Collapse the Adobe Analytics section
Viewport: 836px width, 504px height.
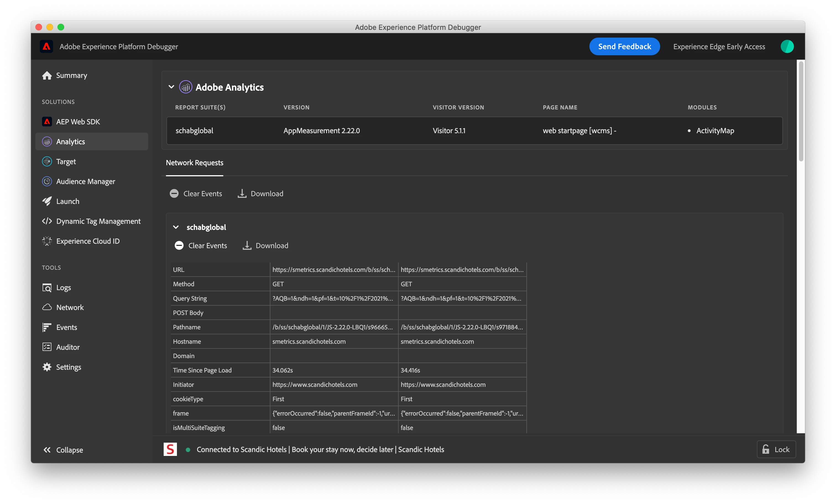pyautogui.click(x=171, y=87)
